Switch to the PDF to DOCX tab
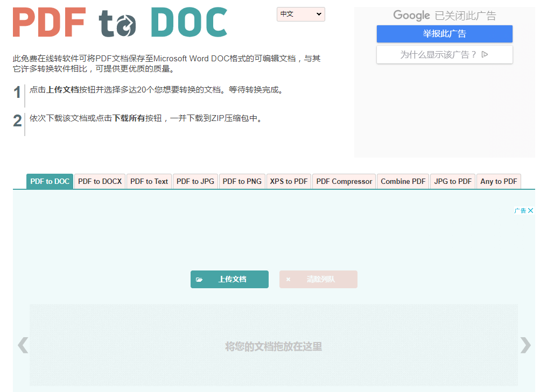Screen dimensions: 547x392 (x=100, y=181)
